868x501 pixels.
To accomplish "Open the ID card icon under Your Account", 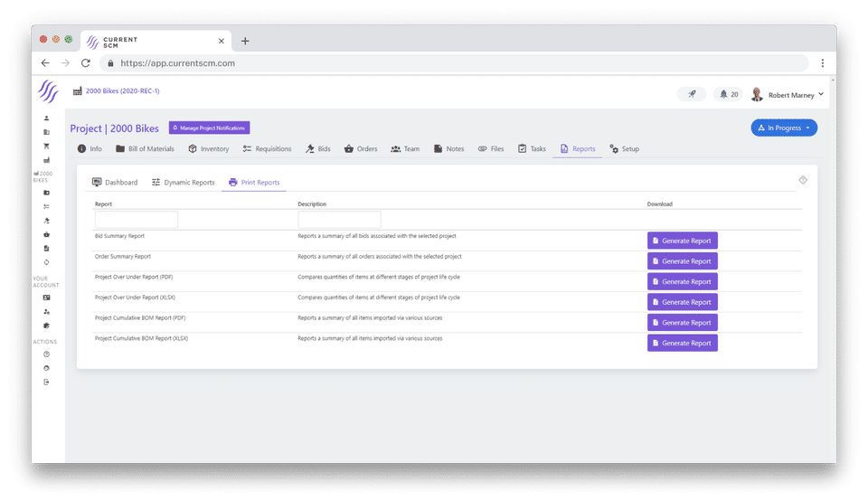I will click(46, 298).
